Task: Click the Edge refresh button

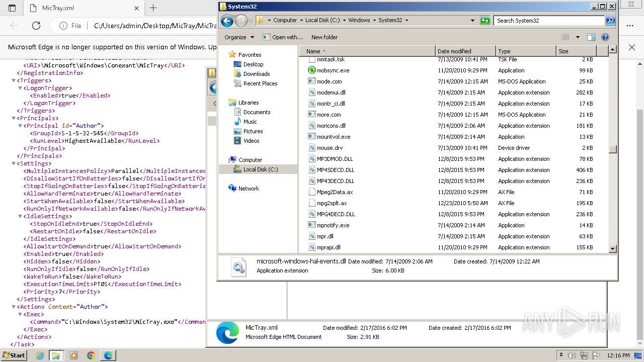Action: coord(36,26)
